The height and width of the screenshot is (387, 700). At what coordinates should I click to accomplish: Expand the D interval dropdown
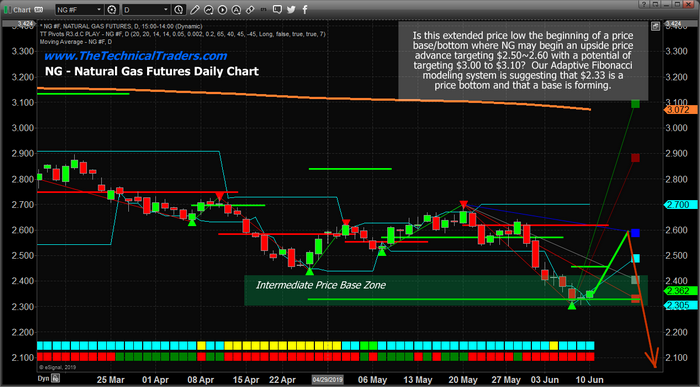(166, 9)
